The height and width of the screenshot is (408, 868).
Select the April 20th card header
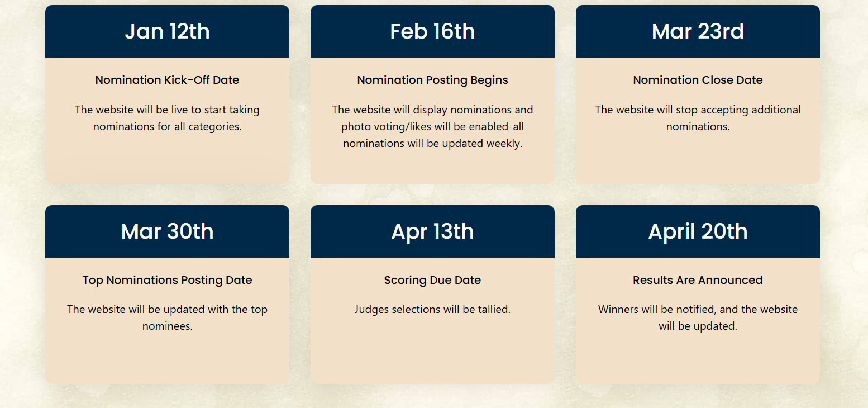(x=698, y=231)
